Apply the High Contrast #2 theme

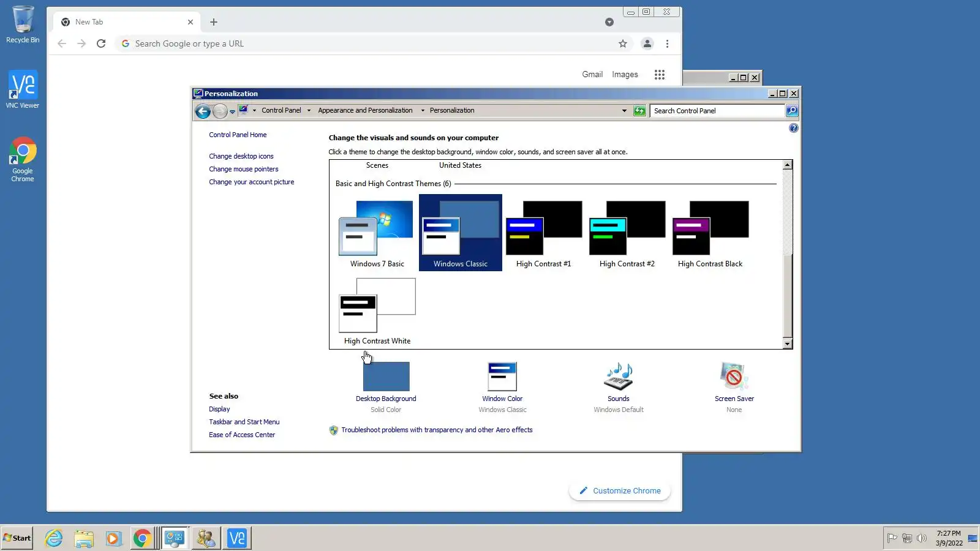(627, 233)
